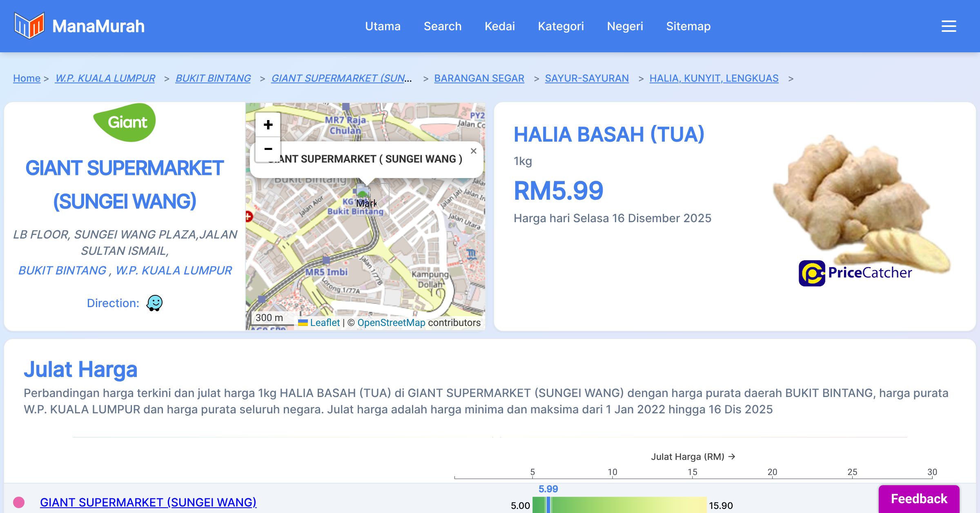Zoom out on the map
Viewport: 980px width, 513px height.
268,149
